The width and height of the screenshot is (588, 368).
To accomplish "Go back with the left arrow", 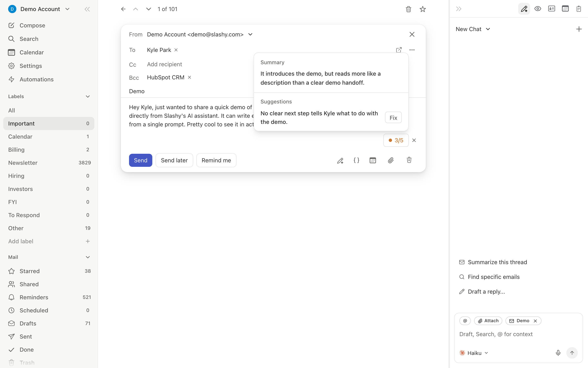I will (x=123, y=9).
